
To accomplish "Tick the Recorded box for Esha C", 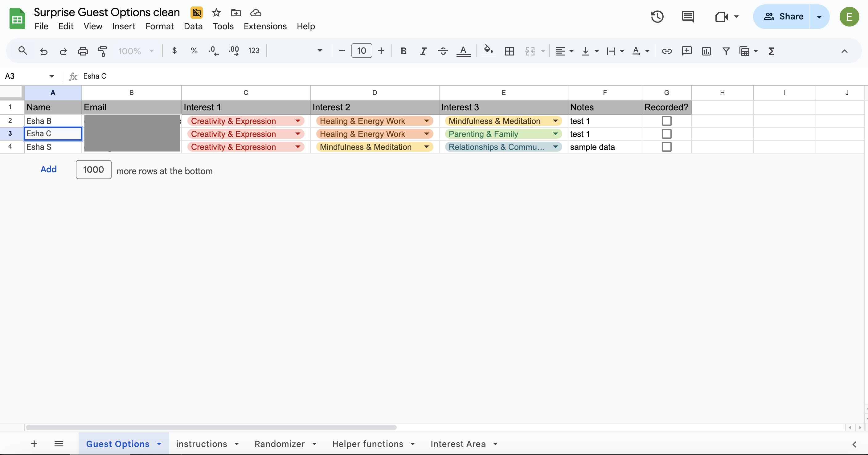I will tap(666, 134).
